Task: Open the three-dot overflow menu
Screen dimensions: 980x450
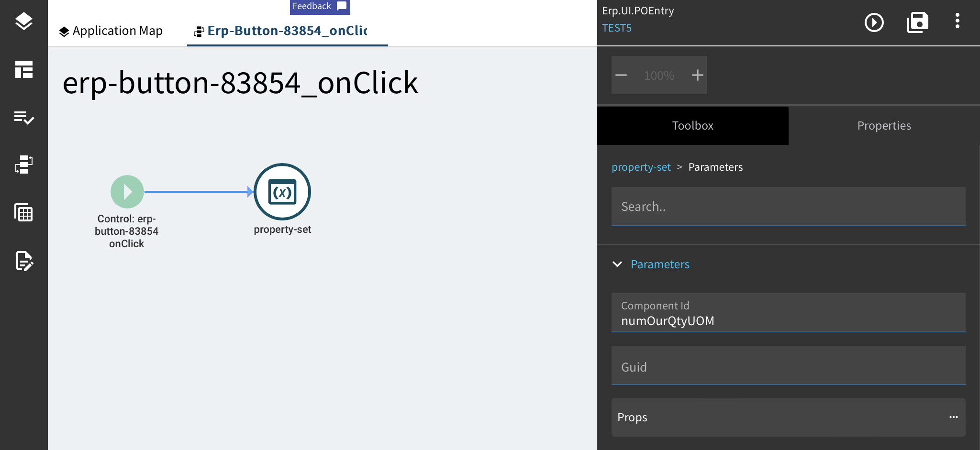Action: click(957, 21)
